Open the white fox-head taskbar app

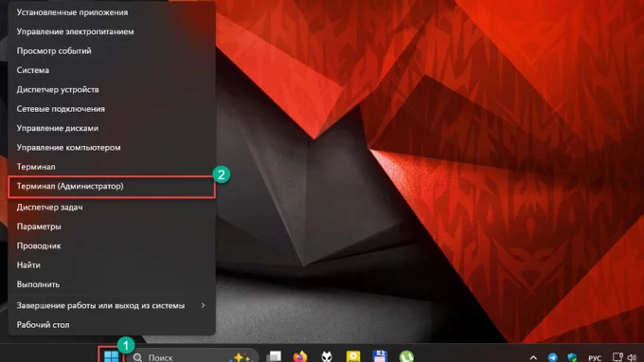tap(327, 356)
